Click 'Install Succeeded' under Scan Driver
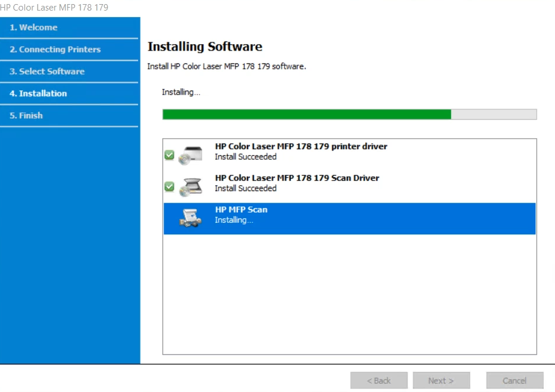Viewport: 555px width, 392px height. pyautogui.click(x=246, y=188)
